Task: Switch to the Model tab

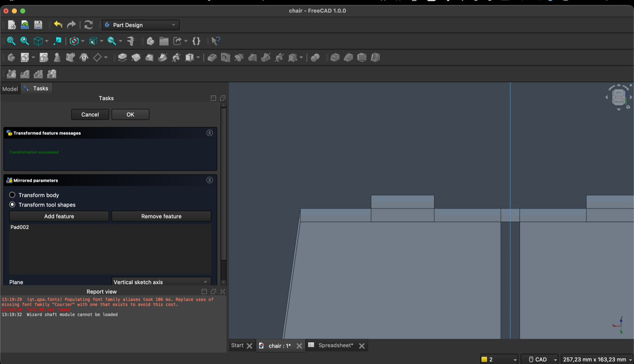Action: point(10,89)
